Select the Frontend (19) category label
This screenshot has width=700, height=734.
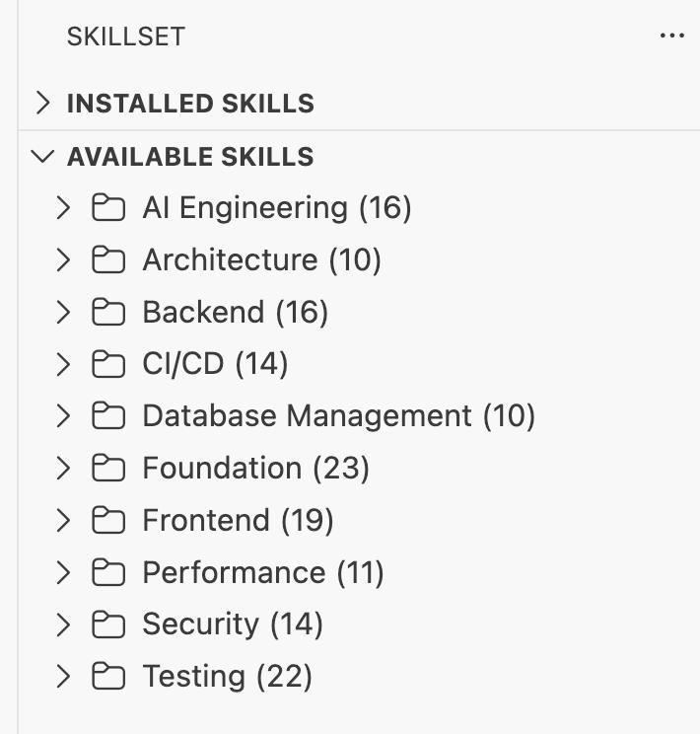pos(238,521)
